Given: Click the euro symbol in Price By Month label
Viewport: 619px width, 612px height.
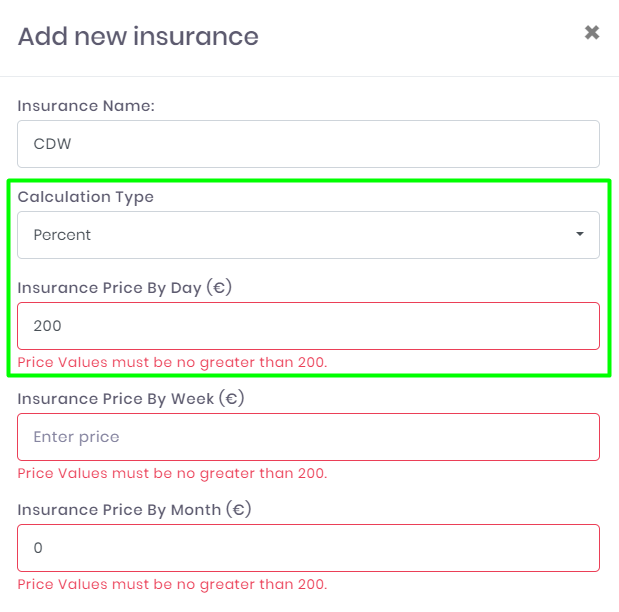Looking at the screenshot, I should tap(238, 510).
